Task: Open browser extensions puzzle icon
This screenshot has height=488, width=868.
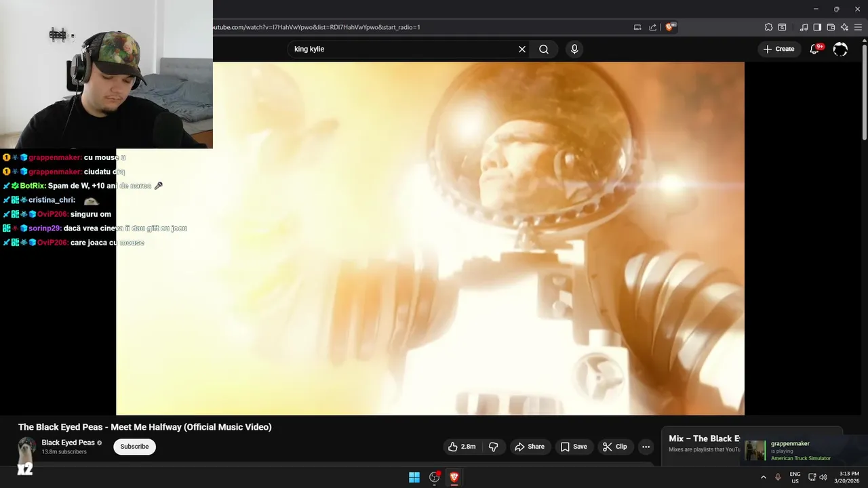Action: (768, 27)
